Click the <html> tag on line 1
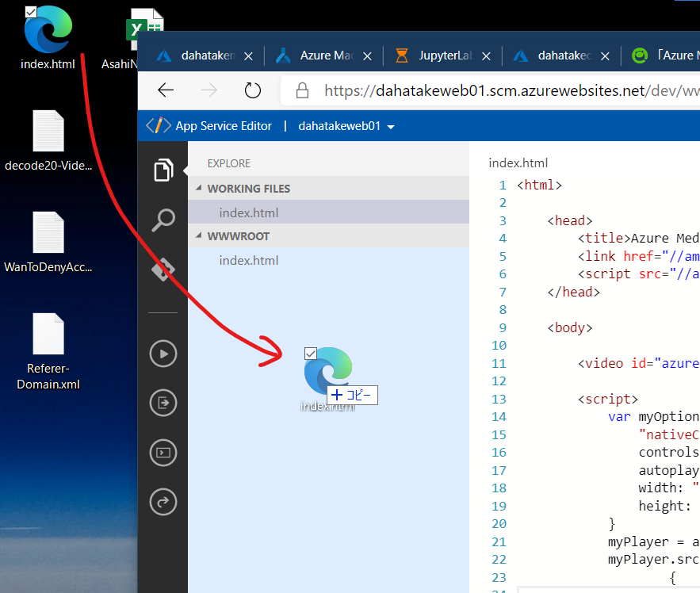The width and height of the screenshot is (700, 593). point(539,185)
